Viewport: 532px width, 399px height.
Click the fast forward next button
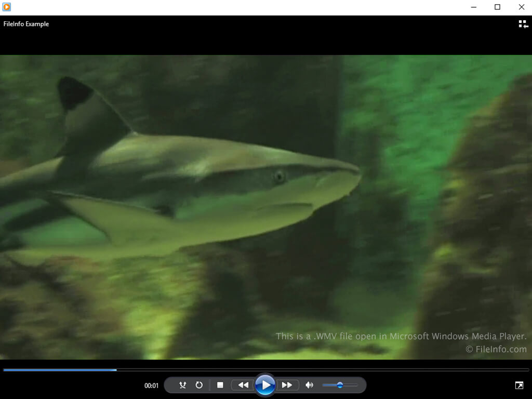[x=287, y=385]
